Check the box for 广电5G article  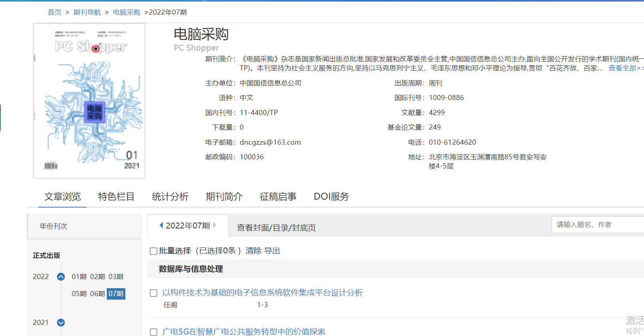point(154,332)
